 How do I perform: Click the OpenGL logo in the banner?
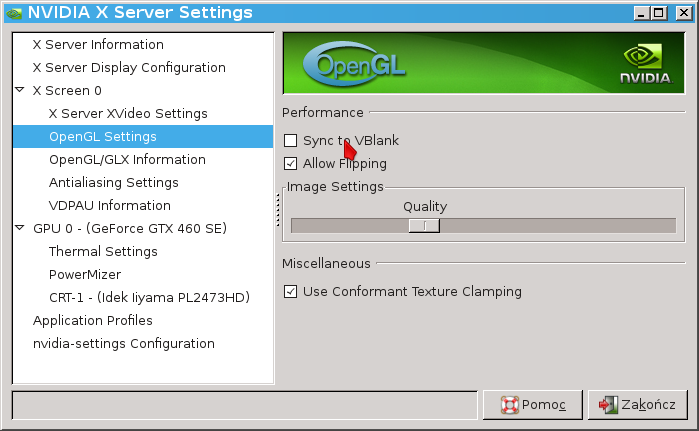345,64
